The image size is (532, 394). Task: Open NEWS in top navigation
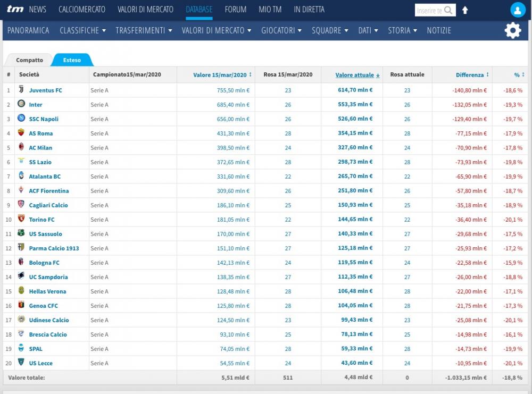38,10
